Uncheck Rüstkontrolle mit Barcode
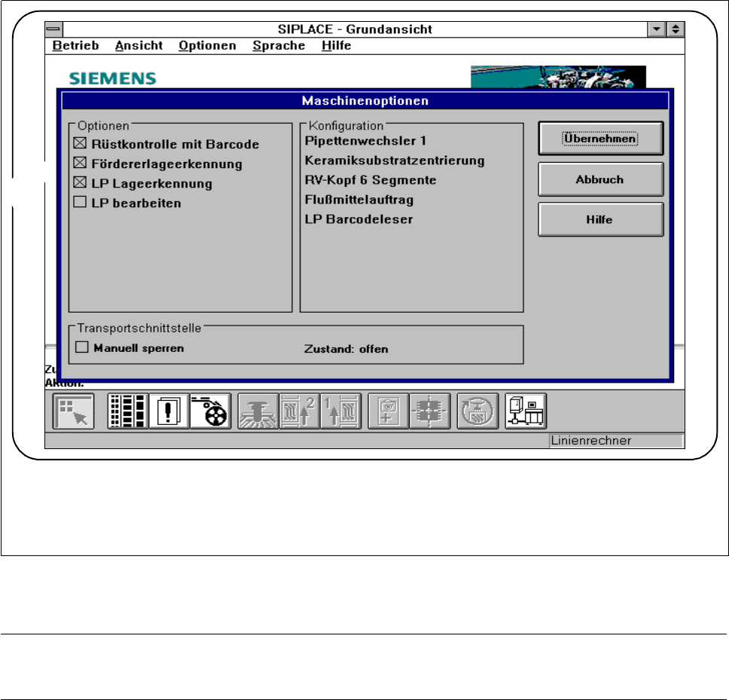This screenshot has height=700, width=729. click(x=80, y=143)
